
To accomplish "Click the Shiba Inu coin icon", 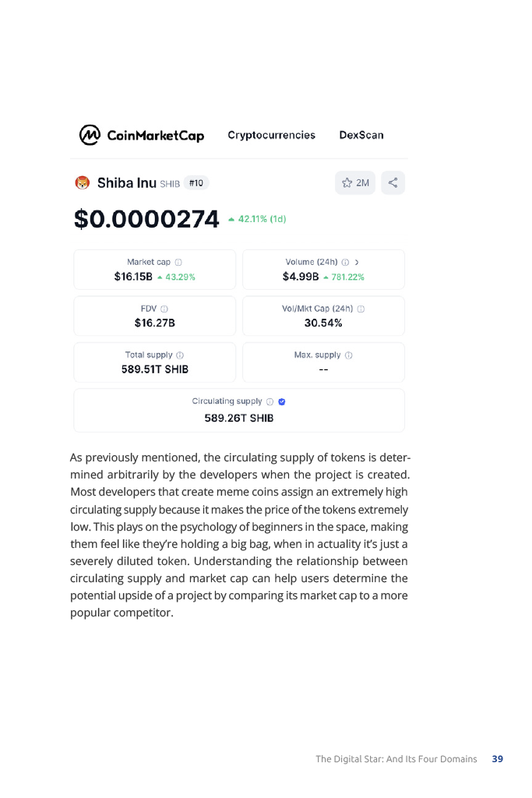I will click(83, 183).
